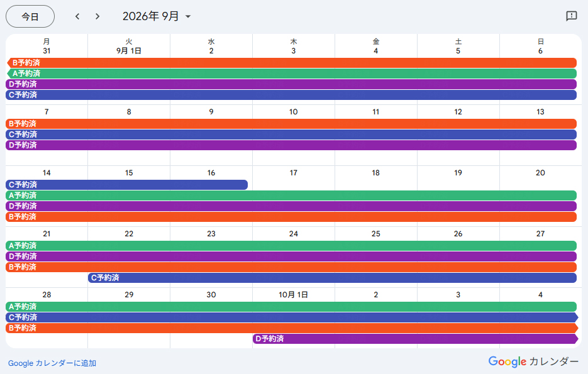The width and height of the screenshot is (588, 374).
Task: Select day number 5 under 土
Action: (x=458, y=51)
